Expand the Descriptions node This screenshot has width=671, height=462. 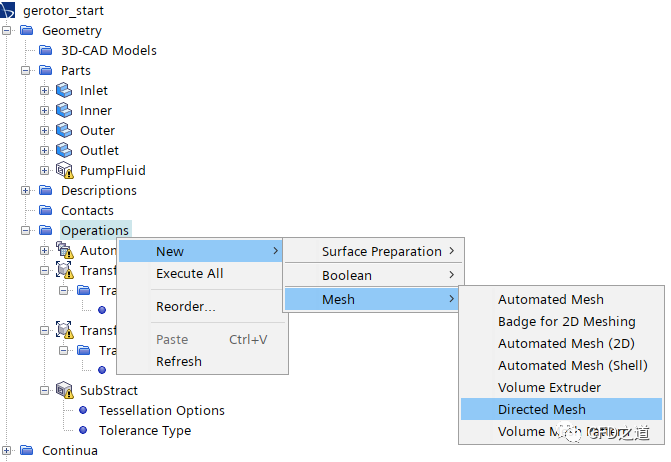point(25,191)
